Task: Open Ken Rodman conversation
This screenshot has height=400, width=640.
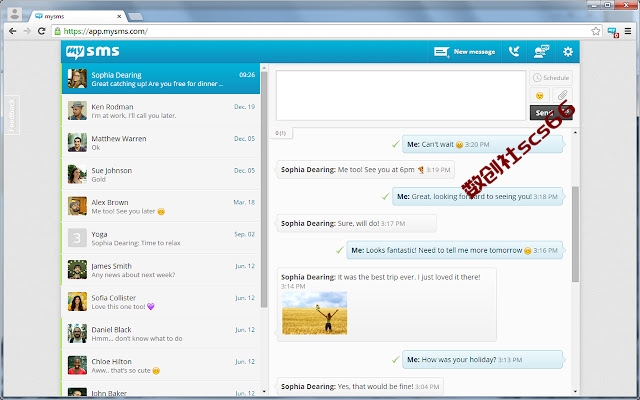Action: click(x=161, y=111)
